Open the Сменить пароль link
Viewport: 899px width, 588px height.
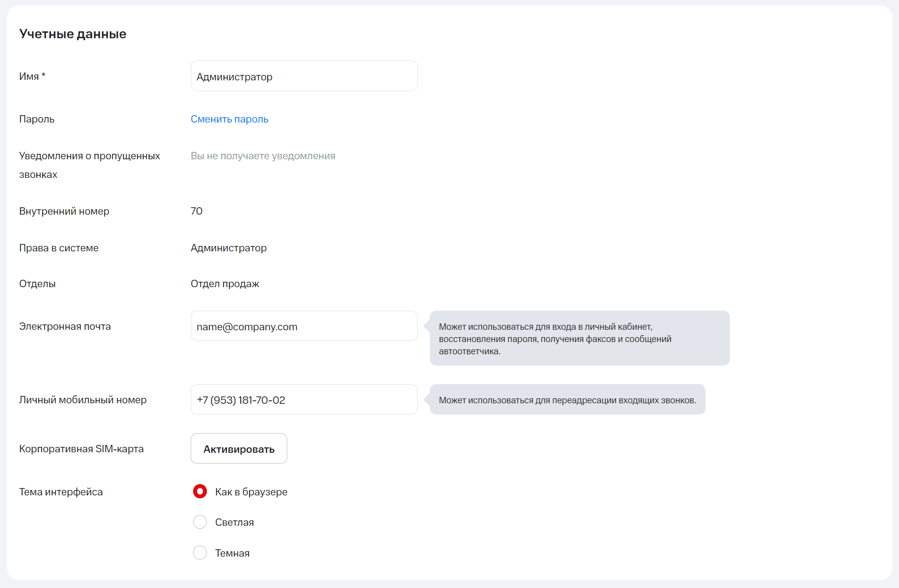click(x=229, y=119)
